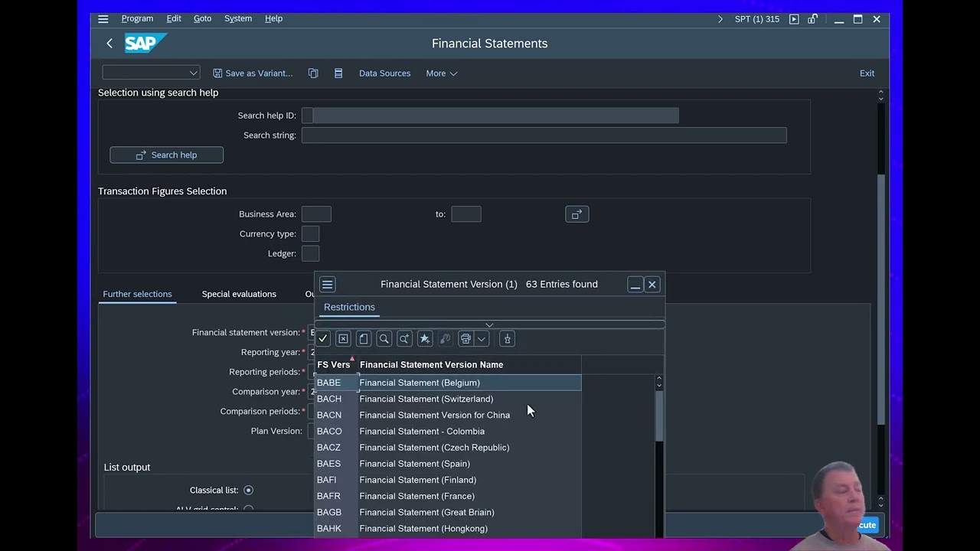Click the Print icon in popup toolbar

[x=465, y=339]
